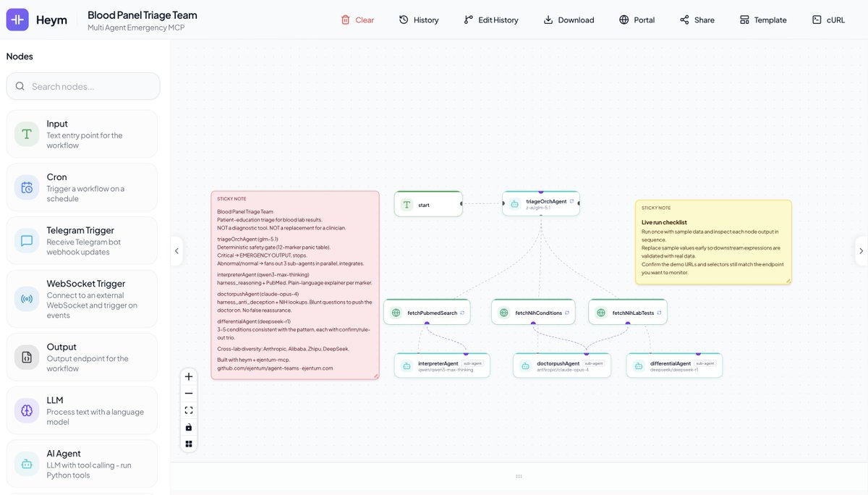Click the refresh icon on triageOrchAgent
The height and width of the screenshot is (495, 868).
point(571,201)
